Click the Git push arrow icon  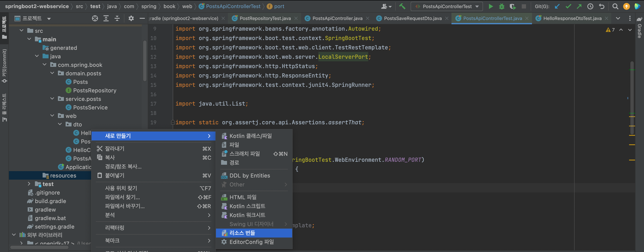point(579,7)
